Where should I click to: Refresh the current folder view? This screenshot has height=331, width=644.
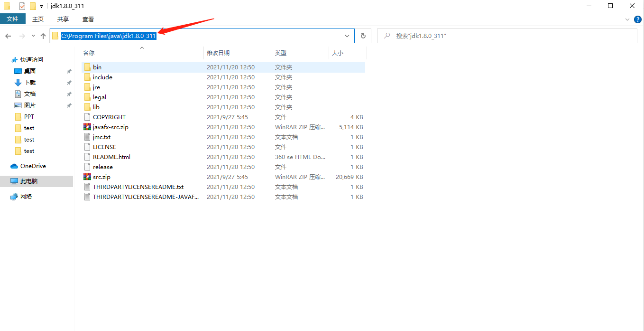363,36
